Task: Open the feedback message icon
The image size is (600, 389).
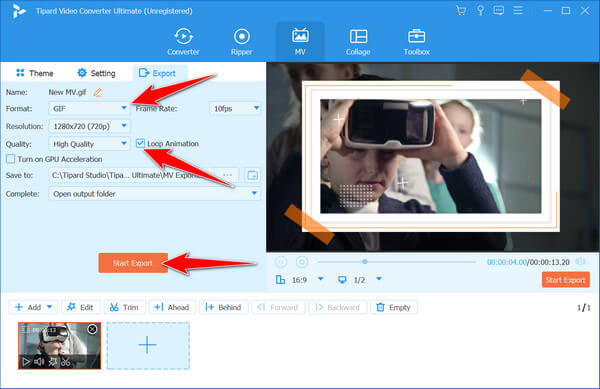Action: 499,11
